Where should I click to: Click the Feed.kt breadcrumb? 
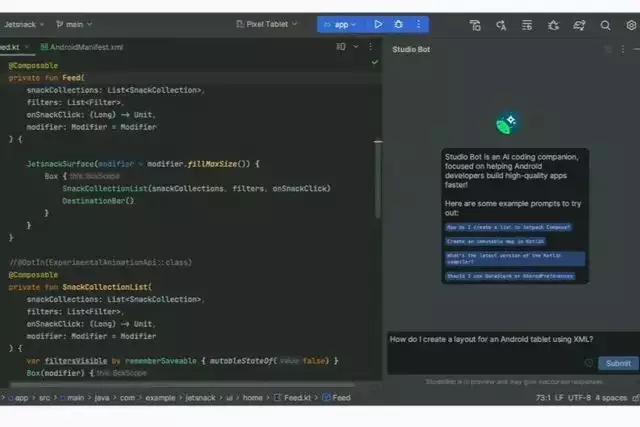tap(292, 398)
